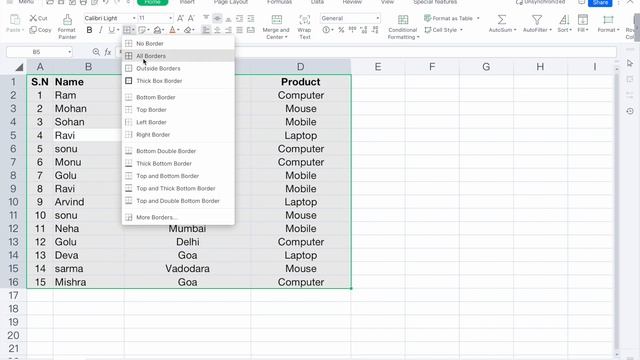Choose Bottom Border menu item

coord(178,97)
